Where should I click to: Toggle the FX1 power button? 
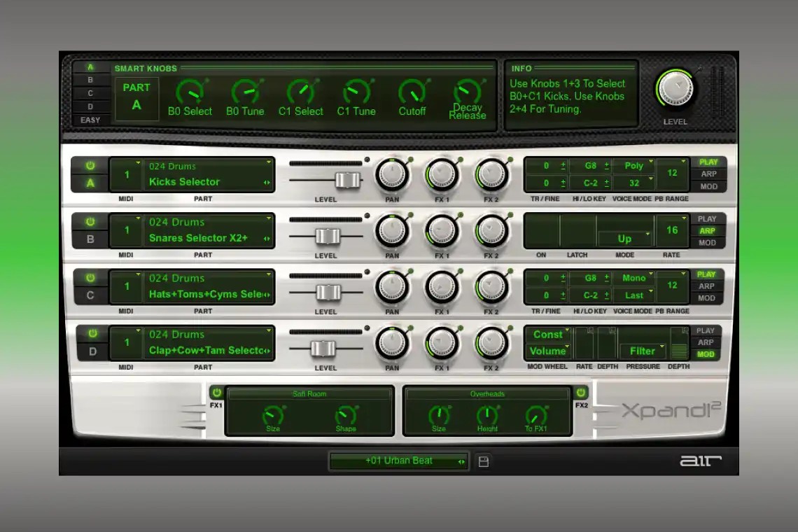pyautogui.click(x=217, y=393)
